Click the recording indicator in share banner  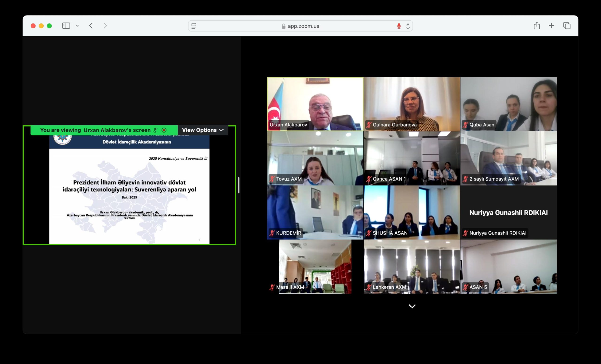[164, 130]
